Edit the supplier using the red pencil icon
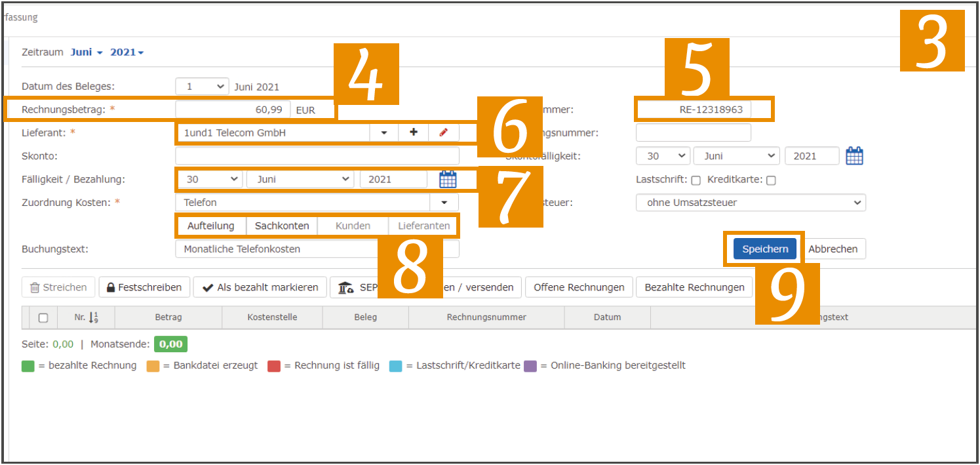Screen dimensions: 980x465 pyautogui.click(x=444, y=132)
